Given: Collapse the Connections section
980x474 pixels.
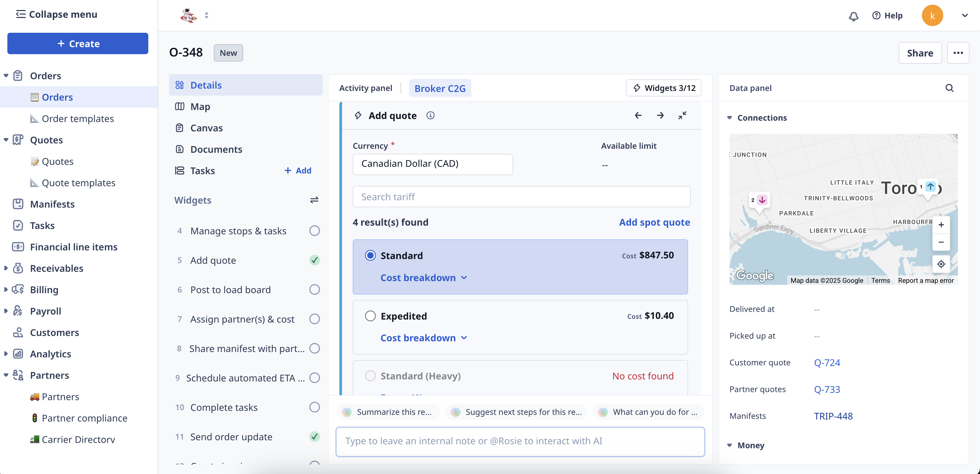Looking at the screenshot, I should click(729, 118).
